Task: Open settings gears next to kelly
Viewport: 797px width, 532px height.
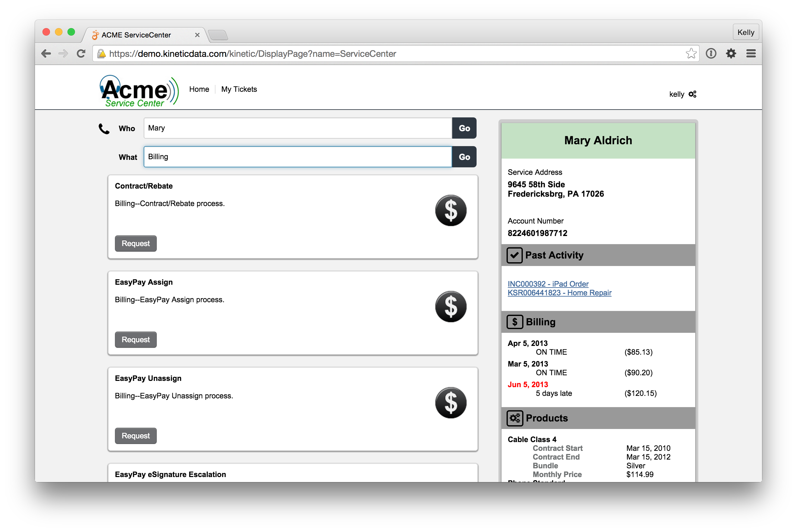Action: [692, 94]
